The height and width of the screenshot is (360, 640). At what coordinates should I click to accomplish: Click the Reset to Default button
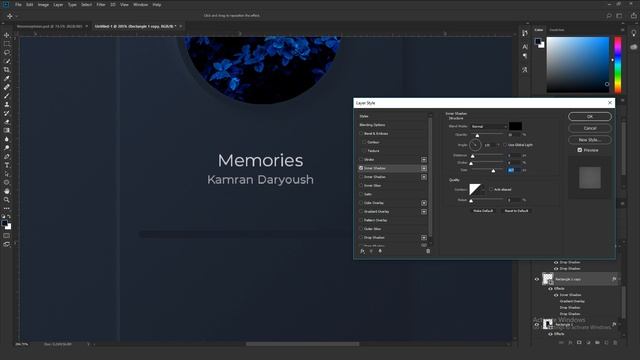pyautogui.click(x=516, y=211)
